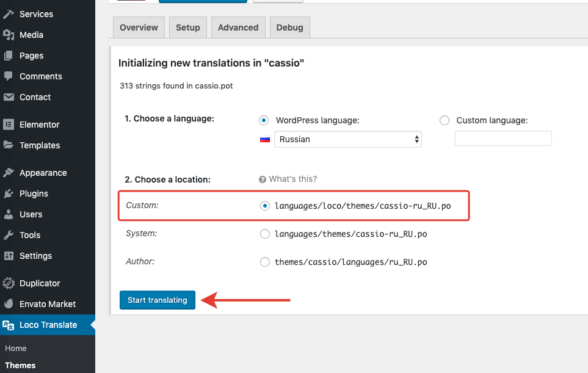This screenshot has width=588, height=373.
Task: Switch to the Advanced tab
Action: [x=238, y=27]
